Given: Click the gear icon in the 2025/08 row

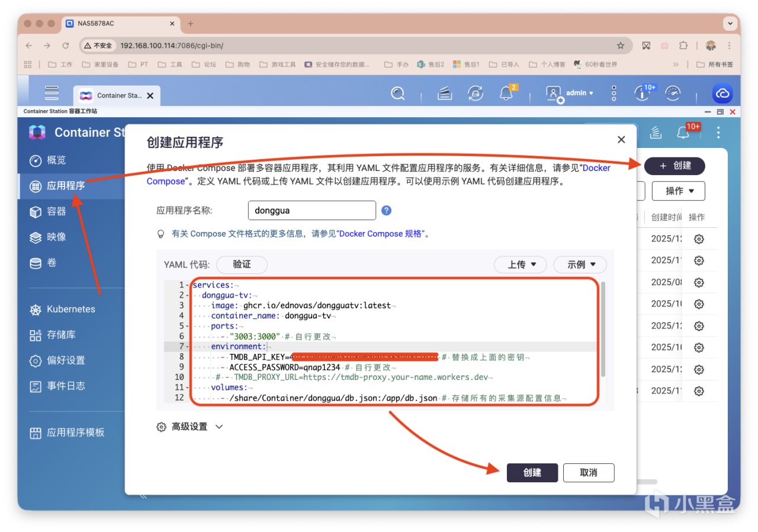Looking at the screenshot, I should pos(699,282).
